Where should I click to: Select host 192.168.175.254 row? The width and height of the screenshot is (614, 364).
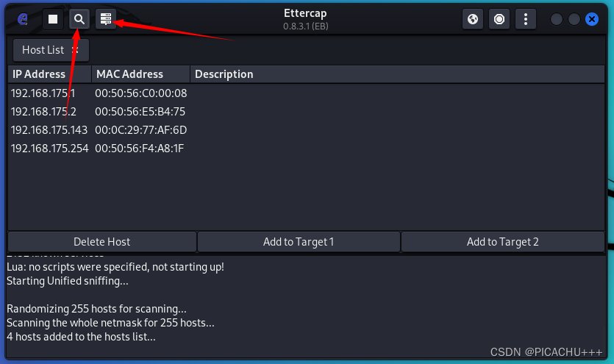[x=49, y=149]
